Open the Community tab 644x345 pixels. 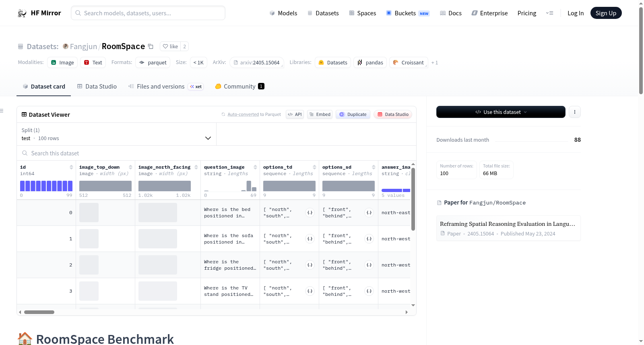[x=240, y=86]
